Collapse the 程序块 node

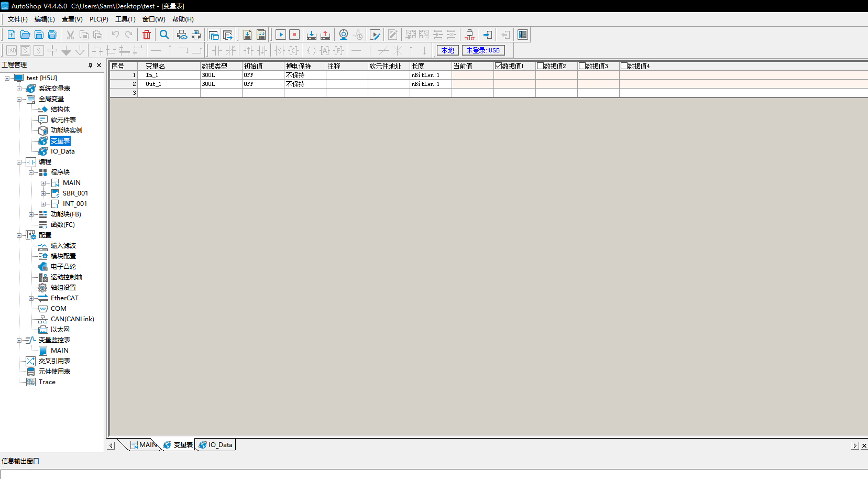point(31,172)
